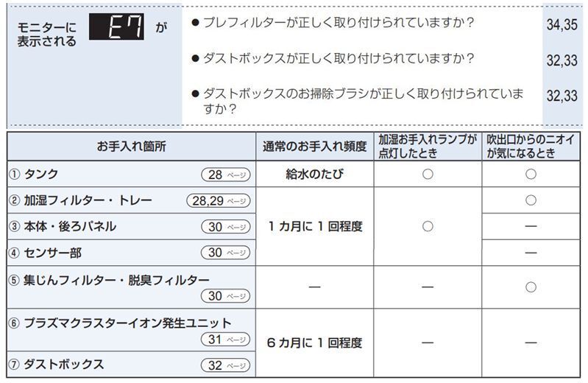Click the お手入れ箇所 column header
Screen dimensions: 588x383
coord(131,147)
